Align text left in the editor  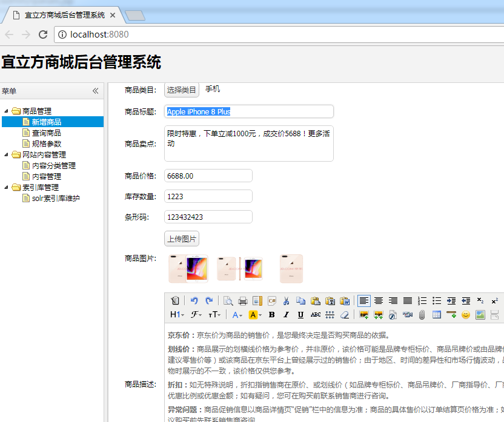coord(364,300)
